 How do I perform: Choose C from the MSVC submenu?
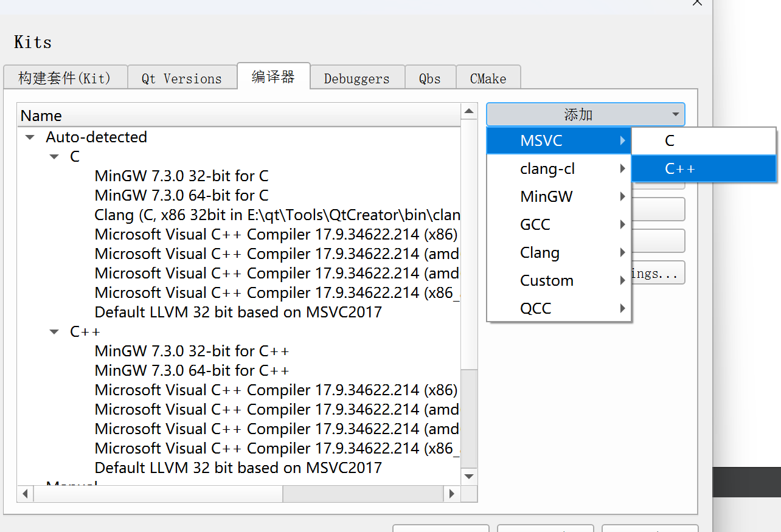point(669,140)
